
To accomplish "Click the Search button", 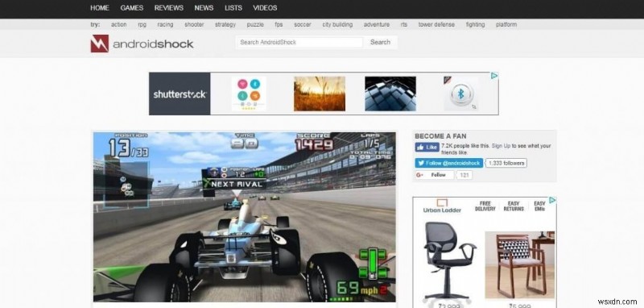I will pos(380,43).
